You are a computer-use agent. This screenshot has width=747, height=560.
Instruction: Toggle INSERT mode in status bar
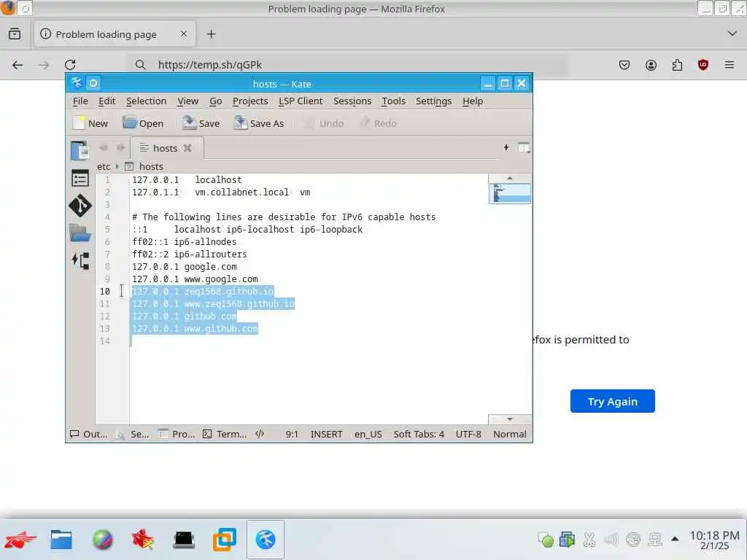[326, 435]
